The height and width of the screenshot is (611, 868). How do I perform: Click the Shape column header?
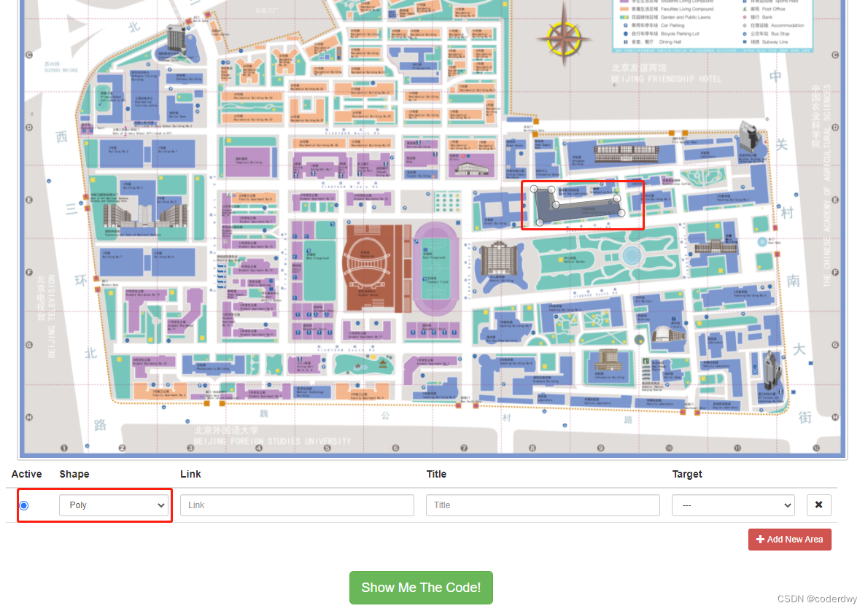click(x=74, y=474)
